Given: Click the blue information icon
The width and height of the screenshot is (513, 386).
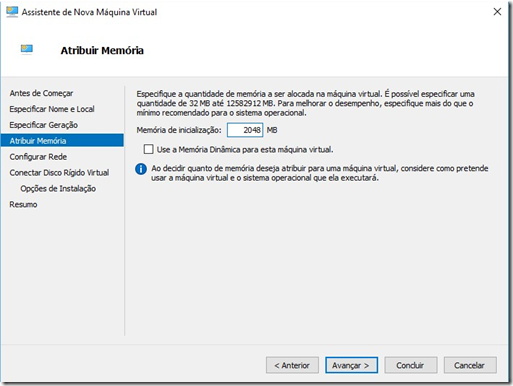Looking at the screenshot, I should pyautogui.click(x=141, y=169).
